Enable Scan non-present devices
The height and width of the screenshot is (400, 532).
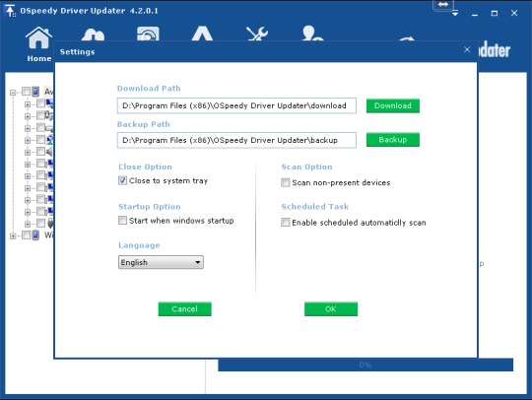(x=286, y=182)
